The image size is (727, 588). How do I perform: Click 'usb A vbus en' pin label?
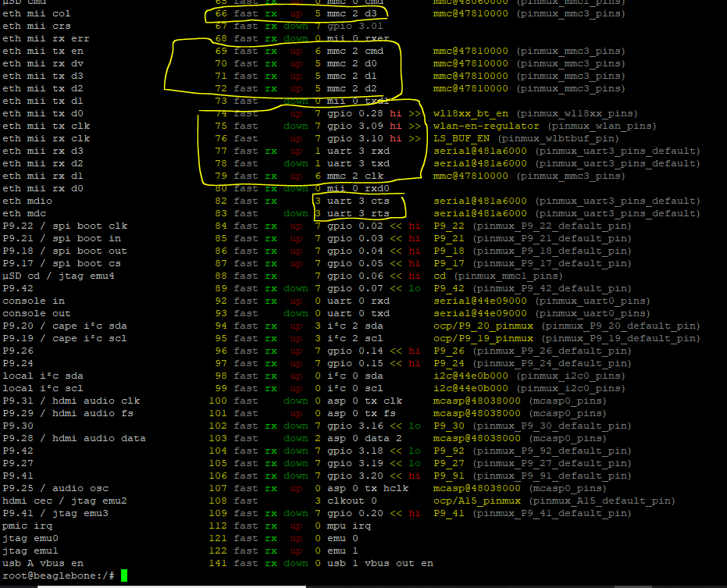pos(43,563)
